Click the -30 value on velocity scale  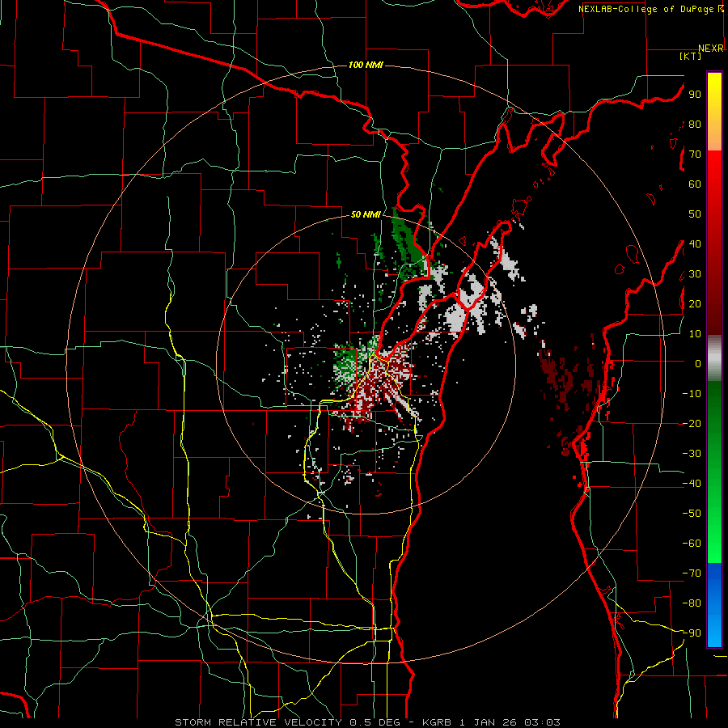[692, 454]
